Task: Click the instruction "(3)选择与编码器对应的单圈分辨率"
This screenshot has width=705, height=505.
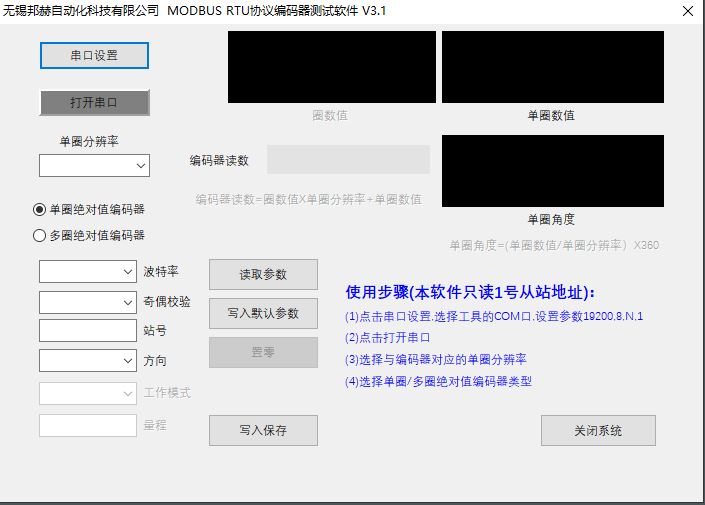Action: click(436, 359)
